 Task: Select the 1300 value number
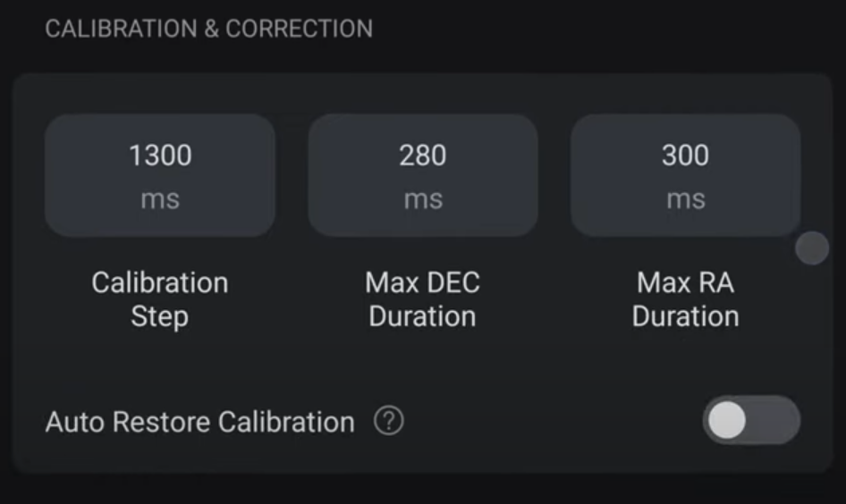tap(160, 155)
